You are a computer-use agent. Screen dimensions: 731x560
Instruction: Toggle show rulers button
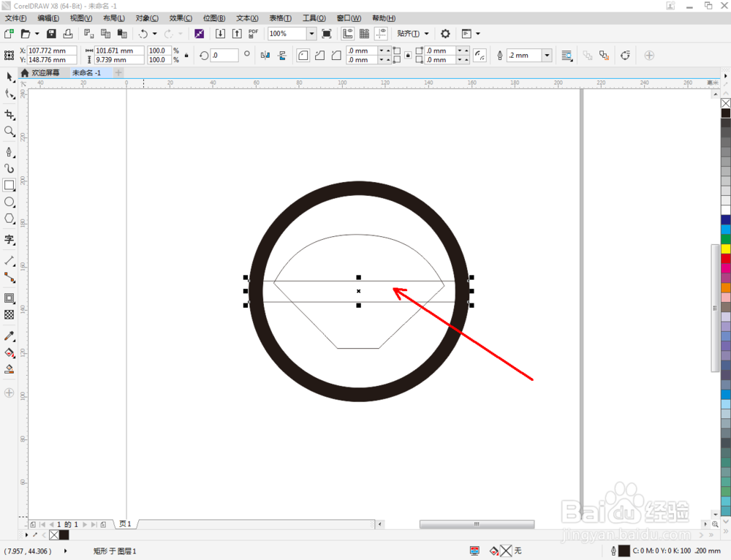coord(348,34)
